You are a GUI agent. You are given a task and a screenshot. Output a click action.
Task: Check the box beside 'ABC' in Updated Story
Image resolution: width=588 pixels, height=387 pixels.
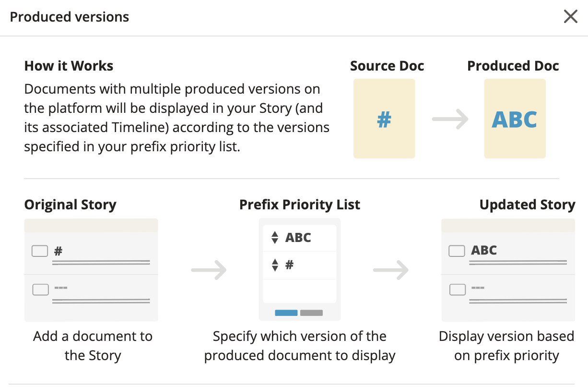(456, 250)
